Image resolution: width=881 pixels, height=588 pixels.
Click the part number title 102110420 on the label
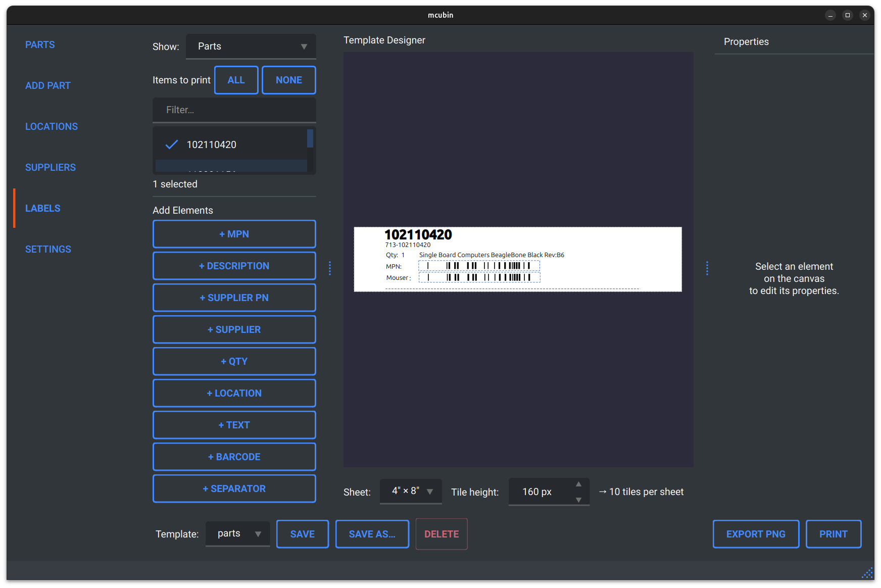[x=417, y=234]
